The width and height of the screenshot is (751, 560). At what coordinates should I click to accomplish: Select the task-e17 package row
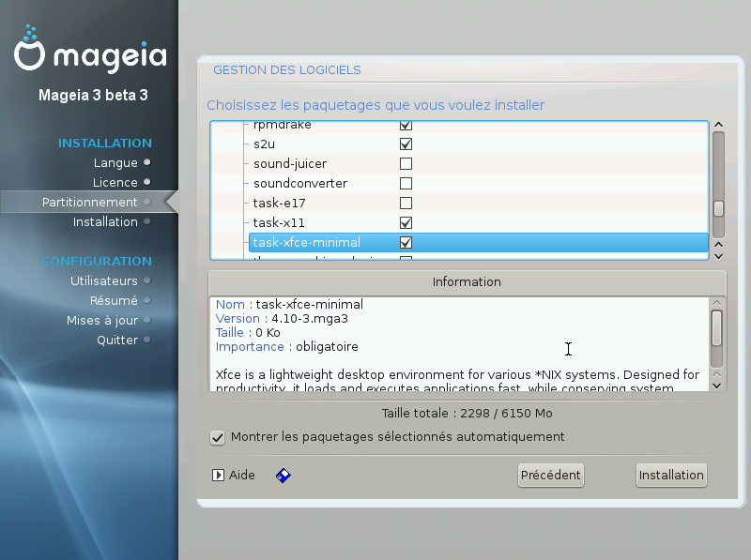459,203
